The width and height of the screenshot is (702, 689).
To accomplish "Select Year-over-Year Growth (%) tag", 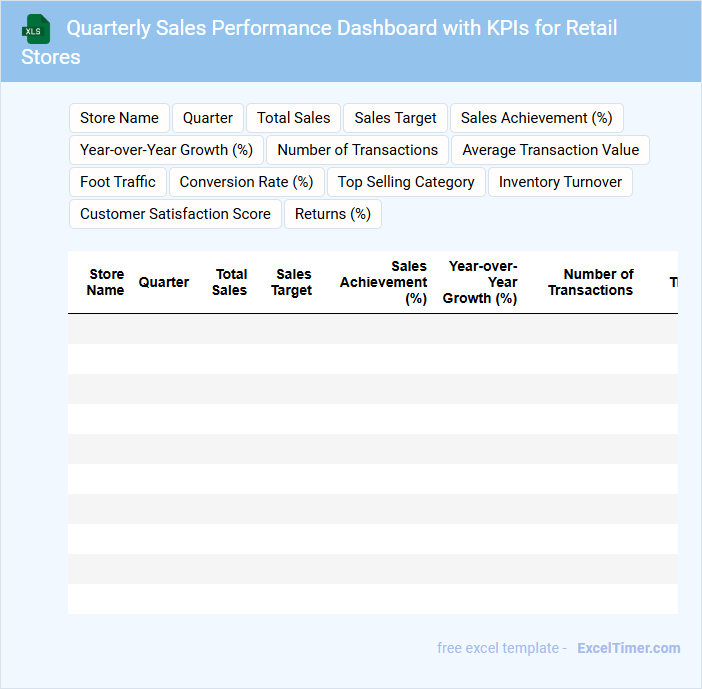I will coord(166,150).
